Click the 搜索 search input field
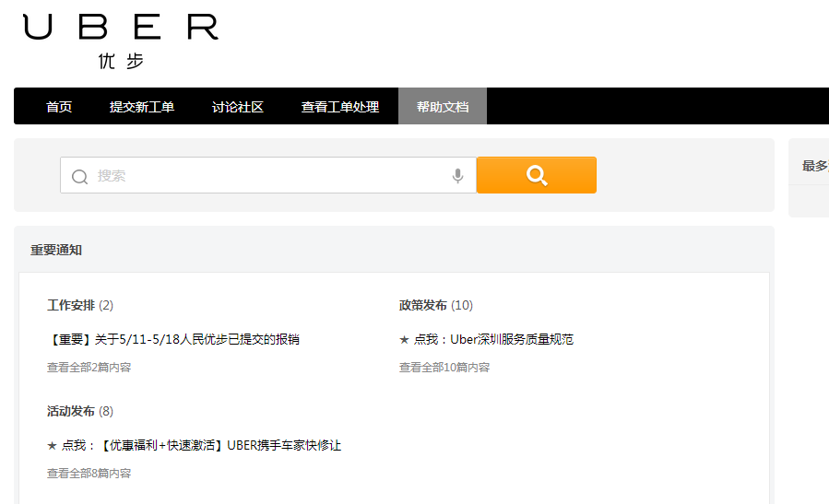 (268, 175)
